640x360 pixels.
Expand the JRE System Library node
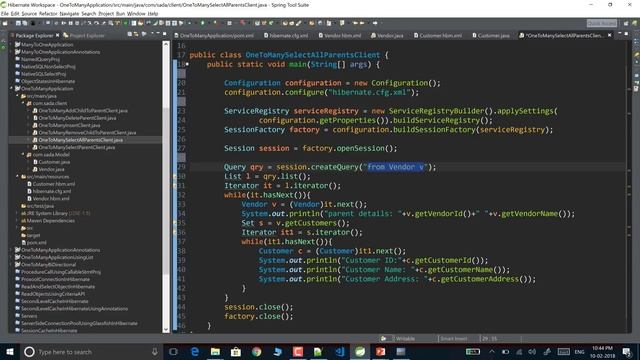click(17, 213)
